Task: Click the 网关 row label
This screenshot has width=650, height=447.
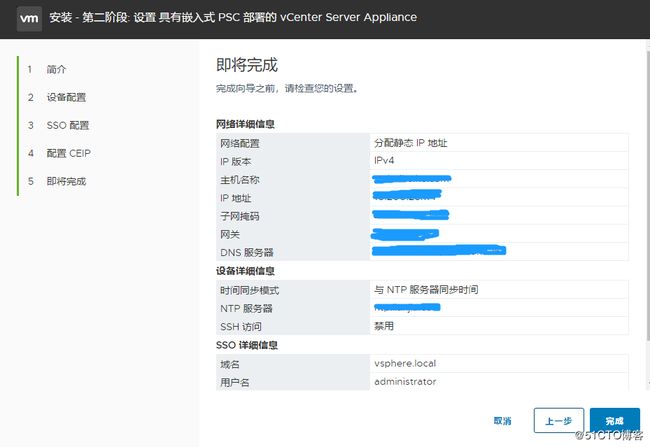Action: click(x=230, y=234)
